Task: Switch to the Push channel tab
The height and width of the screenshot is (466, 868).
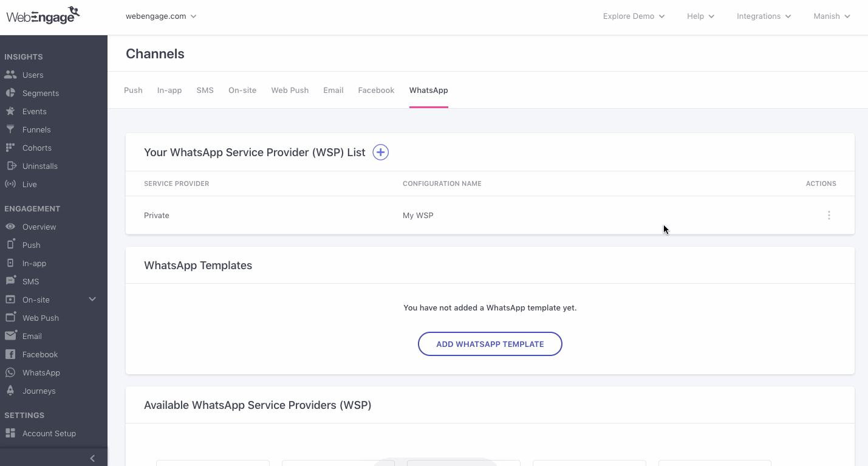Action: [x=133, y=90]
